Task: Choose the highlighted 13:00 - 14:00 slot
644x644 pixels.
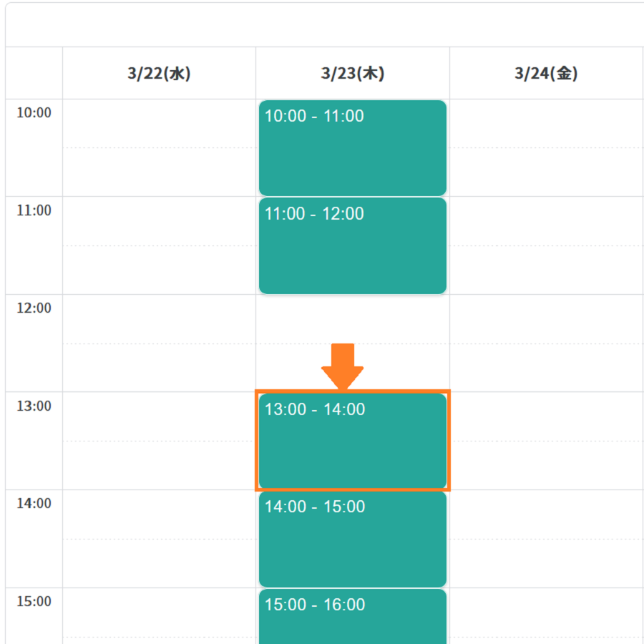Action: click(x=352, y=441)
